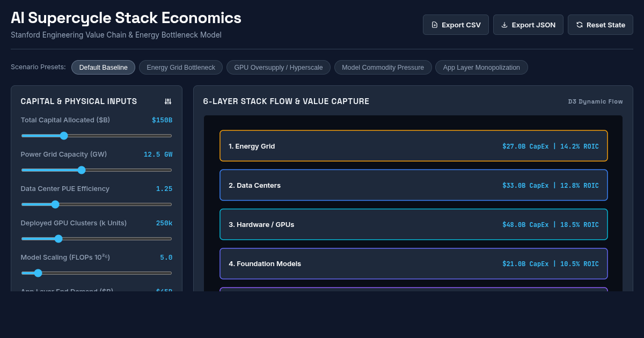Click the 12.5 GW value
Image resolution: width=644 pixels, height=338 pixels.
point(158,155)
